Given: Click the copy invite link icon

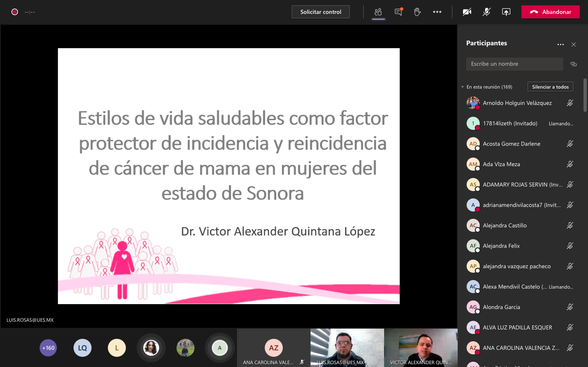Looking at the screenshot, I should point(573,64).
